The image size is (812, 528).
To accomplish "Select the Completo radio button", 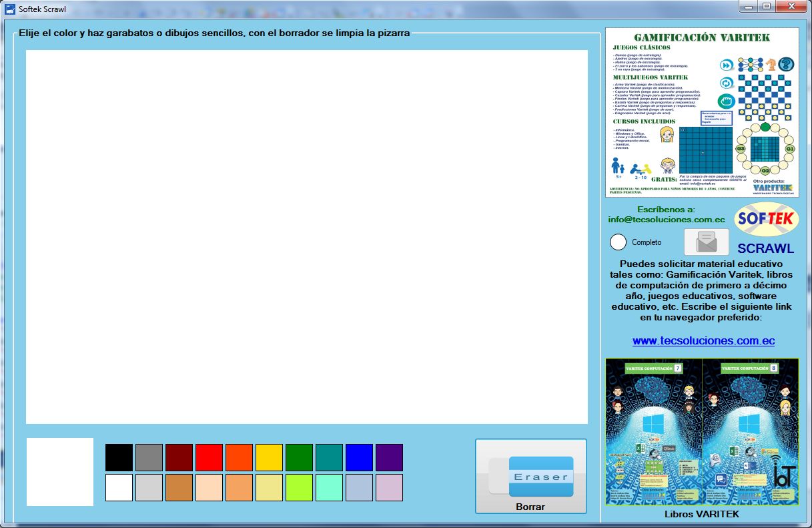I will [619, 242].
